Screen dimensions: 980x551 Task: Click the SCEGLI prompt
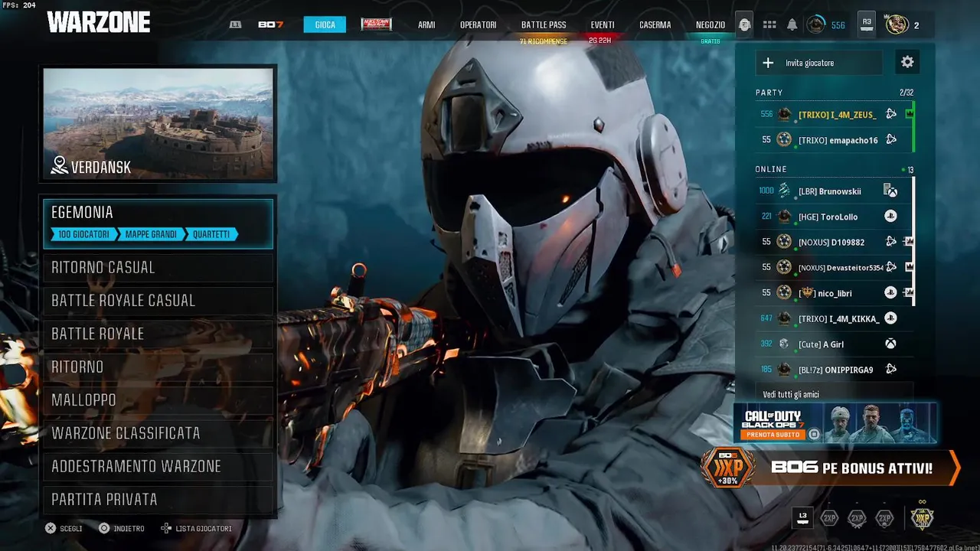(64, 528)
